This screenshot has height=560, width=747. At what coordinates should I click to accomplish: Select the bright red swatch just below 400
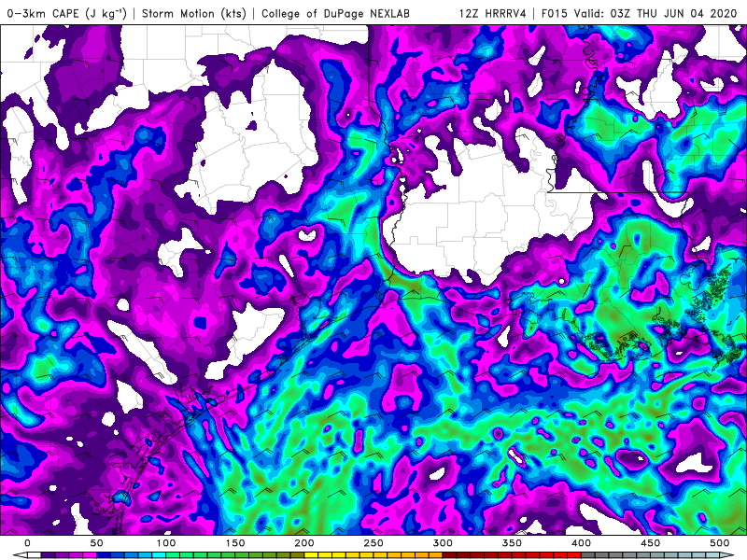[x=574, y=555]
